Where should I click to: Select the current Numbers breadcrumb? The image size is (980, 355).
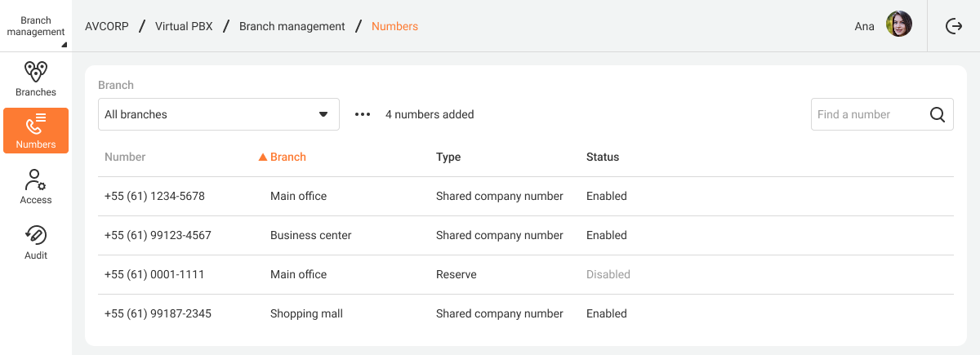394,26
